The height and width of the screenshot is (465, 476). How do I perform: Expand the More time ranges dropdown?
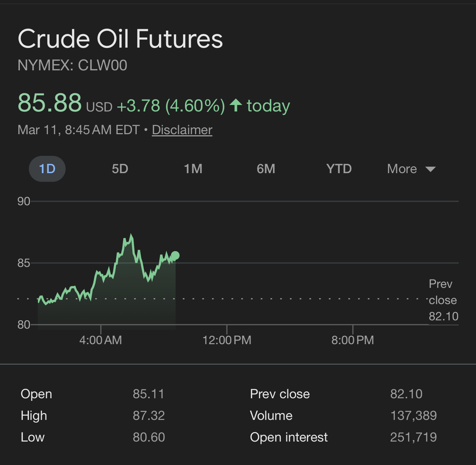[x=402, y=169]
